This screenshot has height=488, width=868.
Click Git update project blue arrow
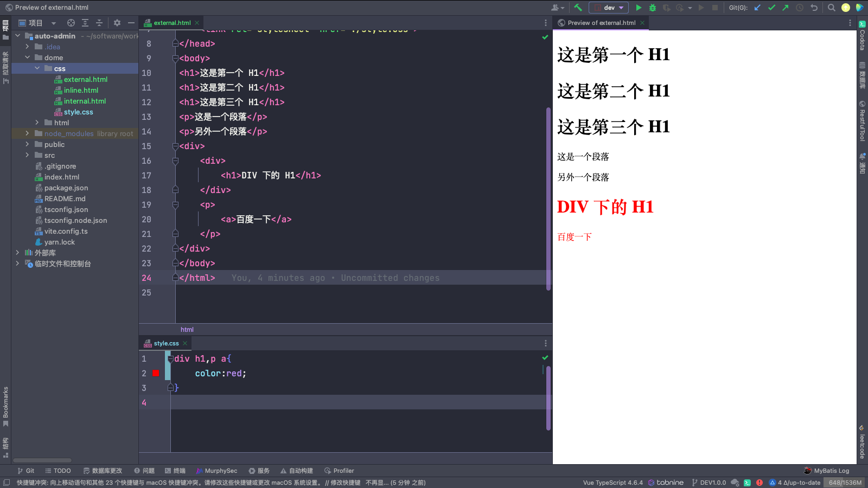tap(757, 8)
